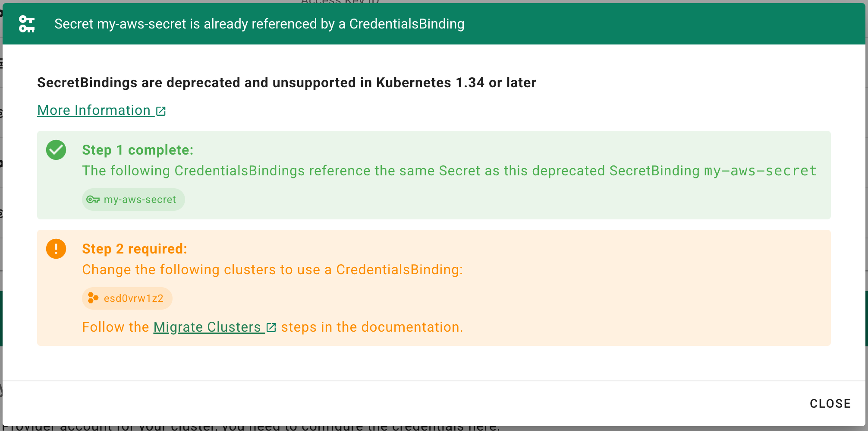
Task: Click "Change the following clusters" instruction text
Action: coord(272,269)
